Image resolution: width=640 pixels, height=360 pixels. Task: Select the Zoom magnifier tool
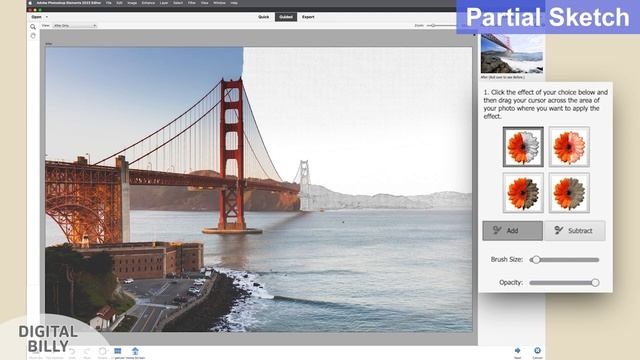point(33,27)
